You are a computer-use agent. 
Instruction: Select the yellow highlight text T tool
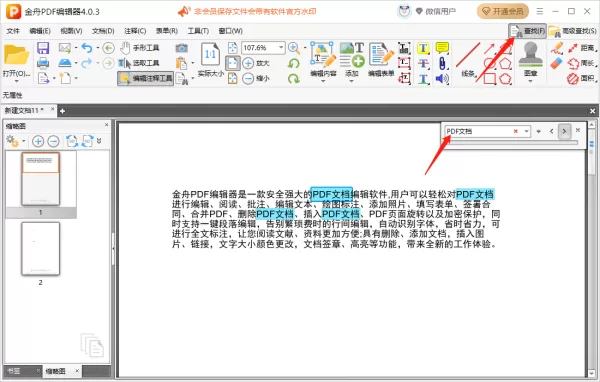(423, 48)
